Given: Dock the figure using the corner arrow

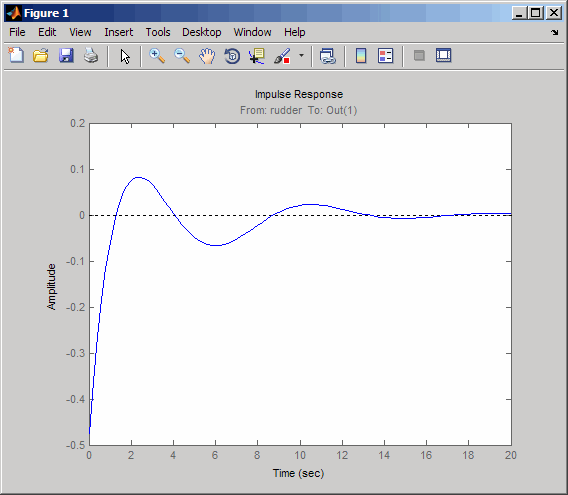Looking at the screenshot, I should tap(555, 32).
